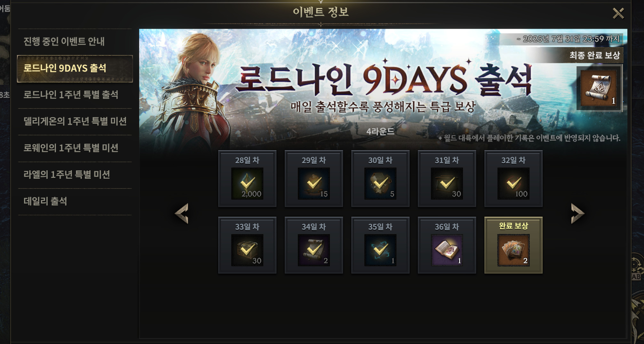The width and height of the screenshot is (644, 344).
Task: Claim the 완료 보상 card pack reward
Action: tap(513, 250)
